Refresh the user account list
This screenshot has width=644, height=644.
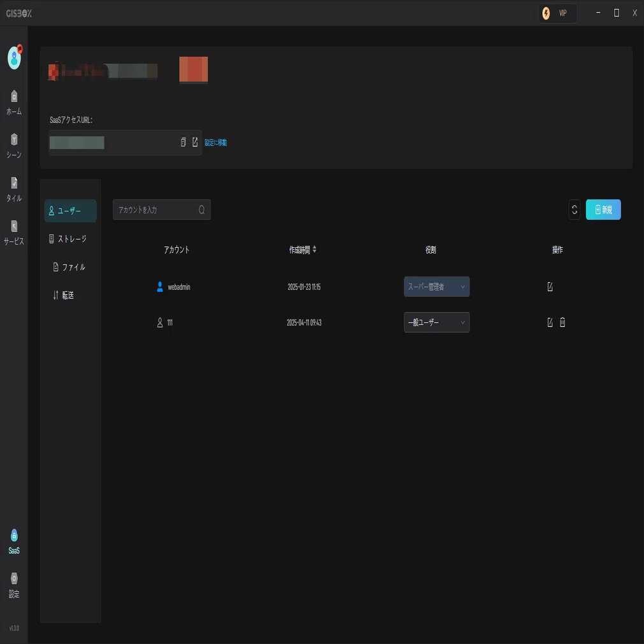coord(574,210)
